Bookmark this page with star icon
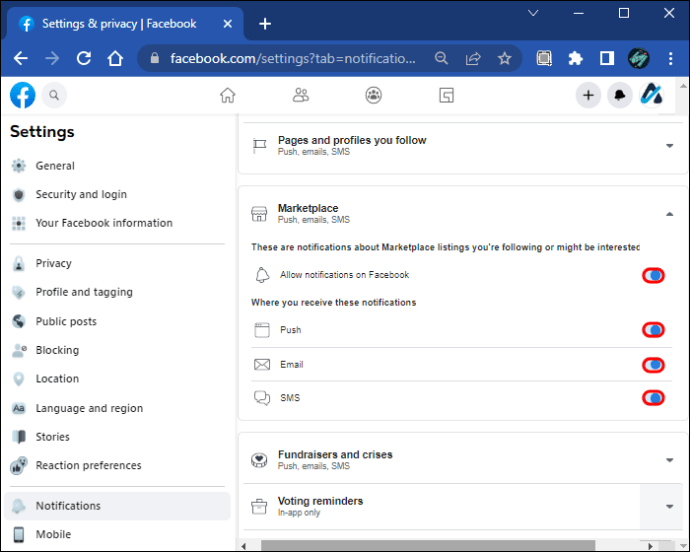 pos(505,58)
